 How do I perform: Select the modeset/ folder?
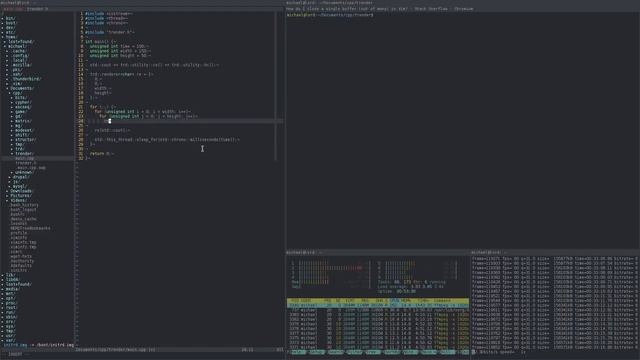tap(24, 130)
